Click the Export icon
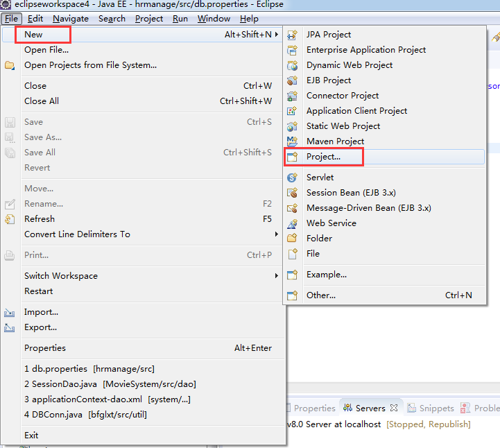The width and height of the screenshot is (500, 448). [x=10, y=328]
